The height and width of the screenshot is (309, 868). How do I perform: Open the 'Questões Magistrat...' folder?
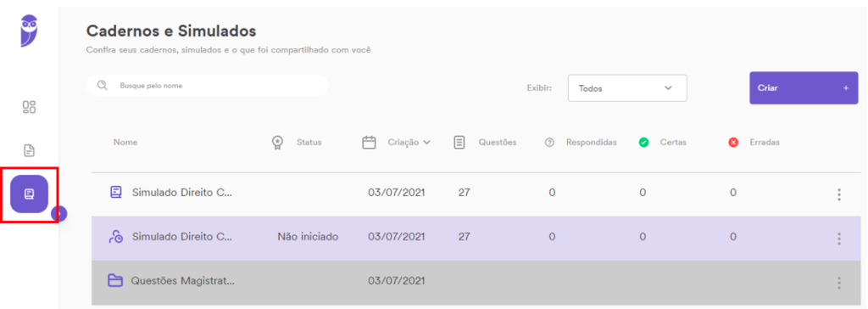[183, 281]
